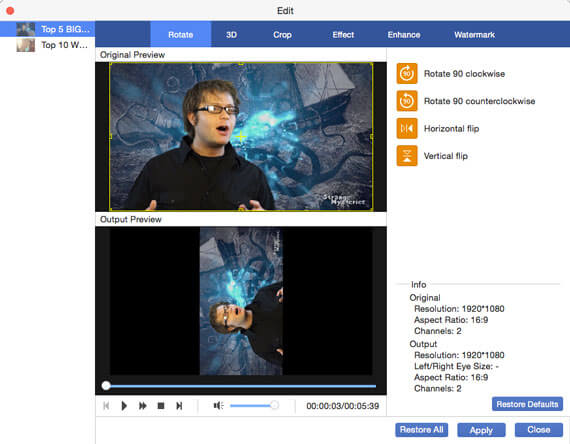
Task: Stop video playback
Action: [x=161, y=406]
